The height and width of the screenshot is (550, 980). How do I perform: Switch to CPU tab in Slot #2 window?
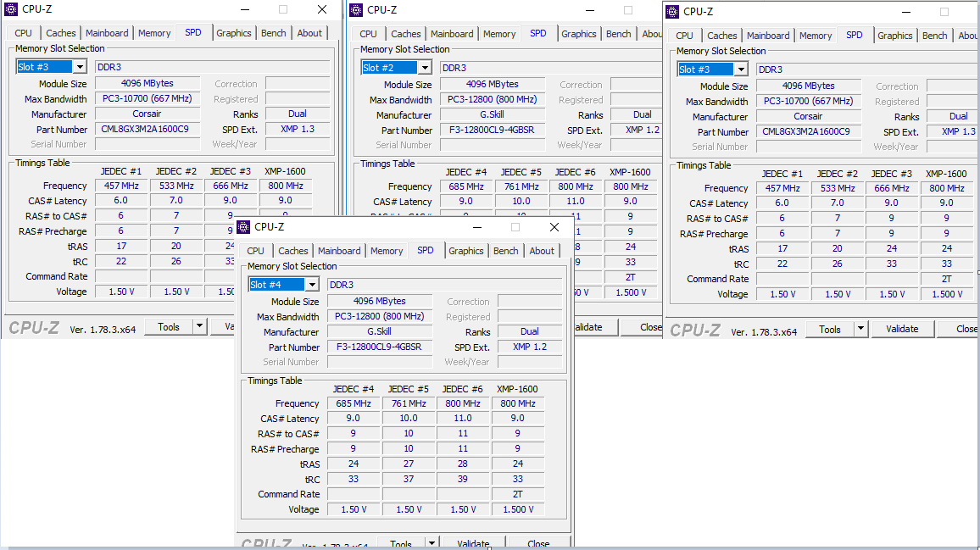pyautogui.click(x=369, y=34)
